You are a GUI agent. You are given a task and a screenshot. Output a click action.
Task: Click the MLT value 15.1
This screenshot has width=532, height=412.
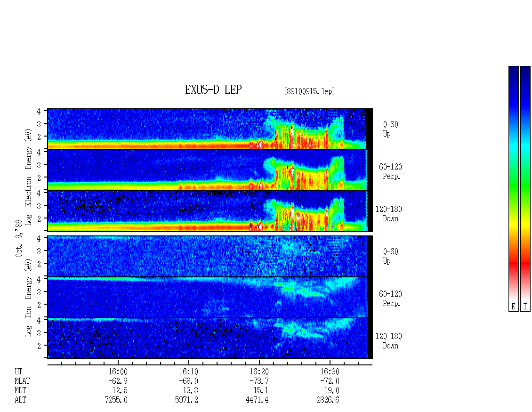(x=261, y=391)
